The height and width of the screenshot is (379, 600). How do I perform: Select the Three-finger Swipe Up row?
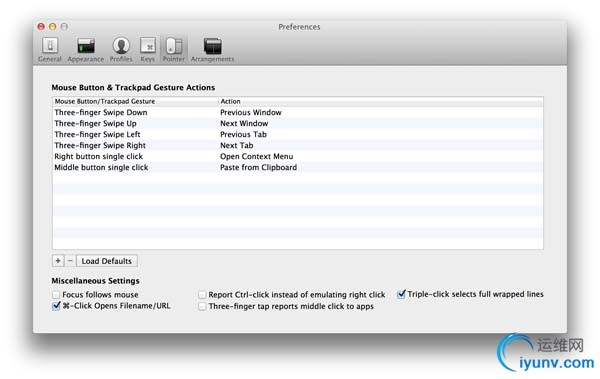pyautogui.click(x=298, y=123)
